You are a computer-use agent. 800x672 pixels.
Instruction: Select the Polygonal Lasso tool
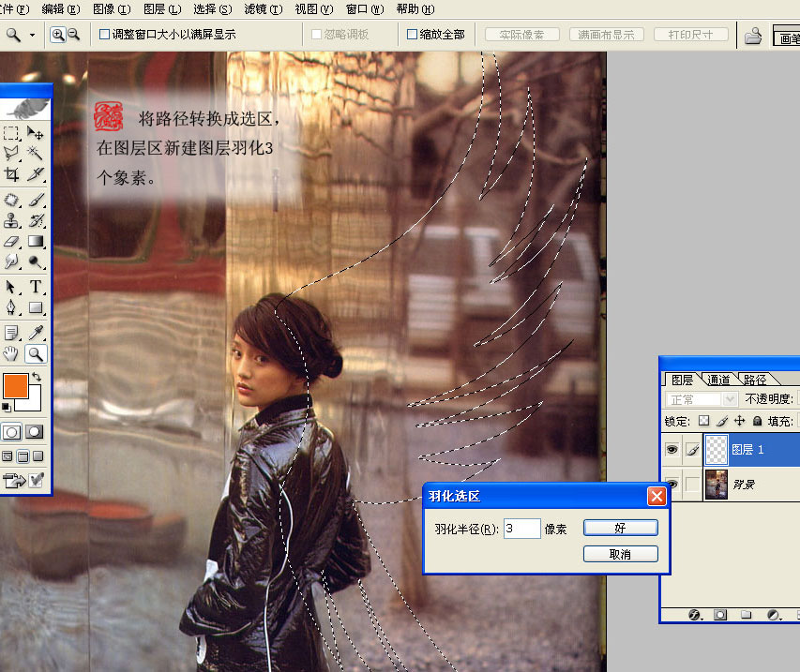tap(11, 153)
